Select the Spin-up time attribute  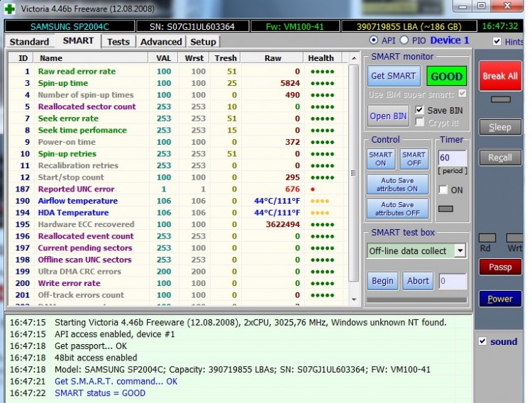pyautogui.click(x=179, y=83)
